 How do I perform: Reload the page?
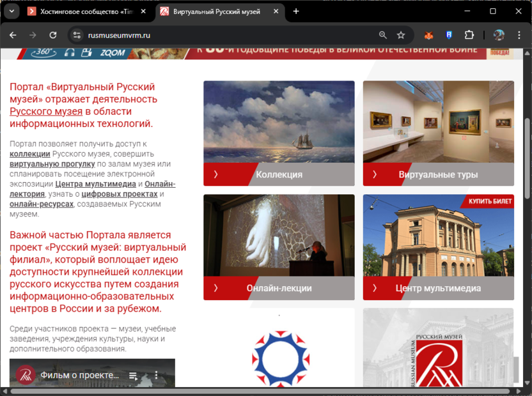click(x=53, y=35)
